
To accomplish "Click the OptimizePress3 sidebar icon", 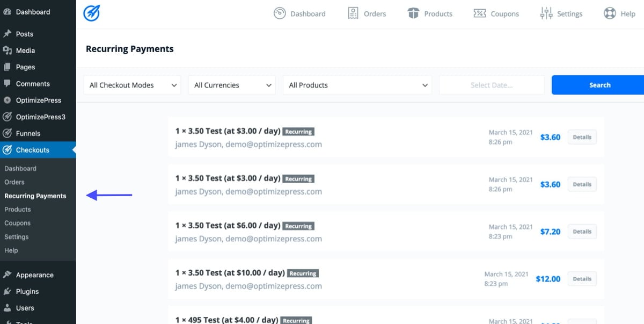I will click(x=7, y=117).
